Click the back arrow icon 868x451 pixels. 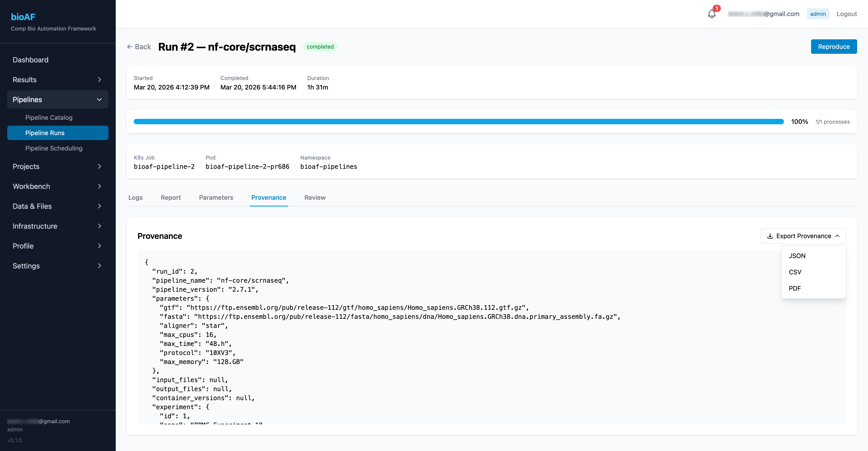(130, 47)
